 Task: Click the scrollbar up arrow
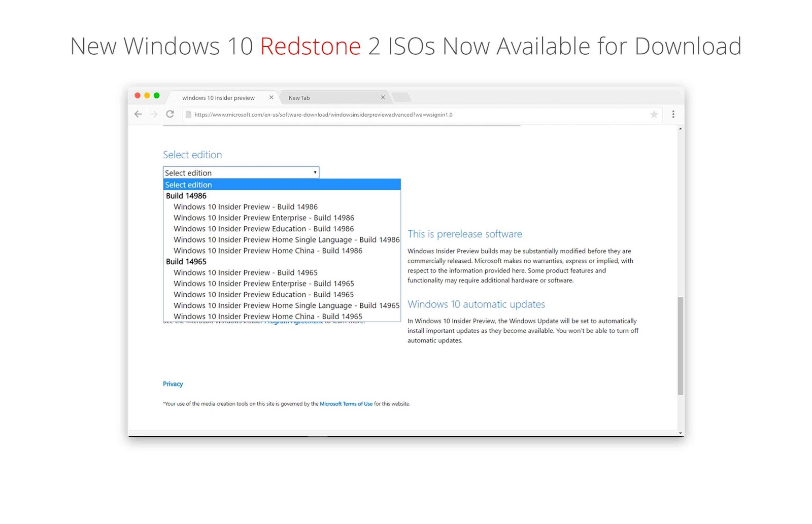pyautogui.click(x=681, y=129)
